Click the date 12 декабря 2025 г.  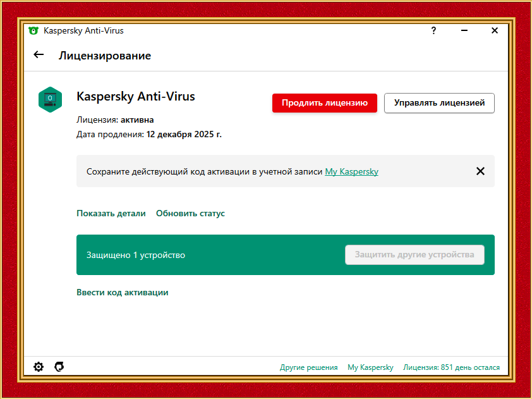click(x=184, y=134)
